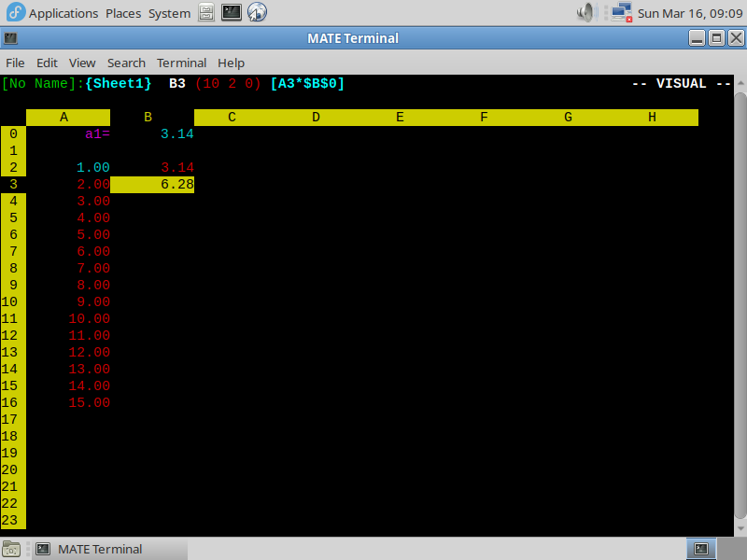This screenshot has height=560, width=747.
Task: Open the System menu in top panel
Action: pos(169,13)
